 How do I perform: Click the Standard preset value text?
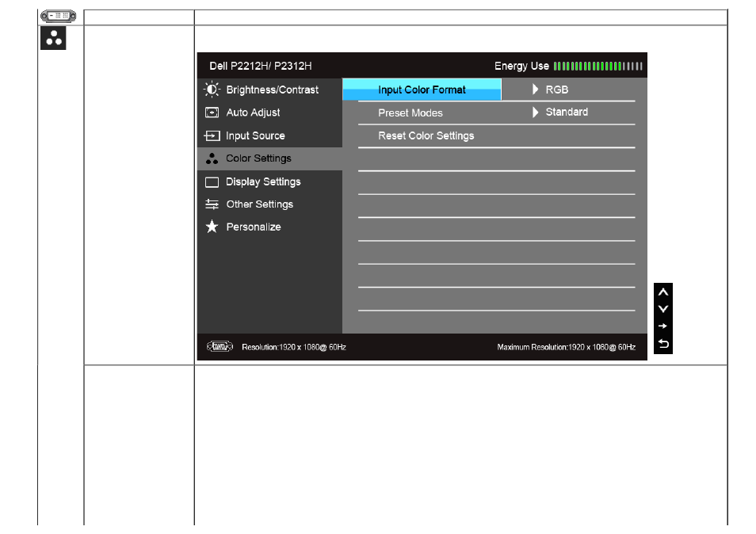567,113
